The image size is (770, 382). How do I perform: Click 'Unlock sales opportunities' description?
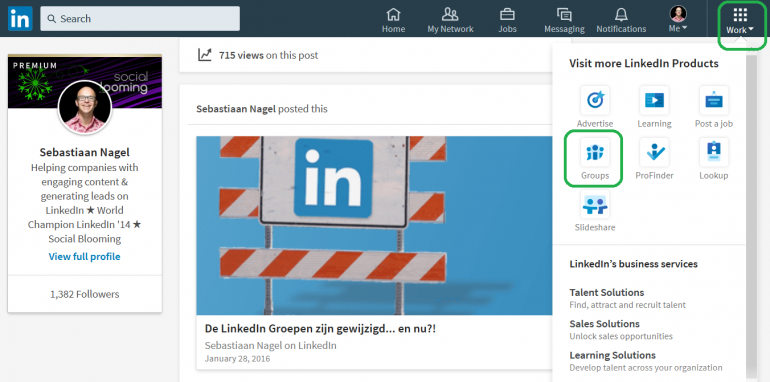point(621,336)
